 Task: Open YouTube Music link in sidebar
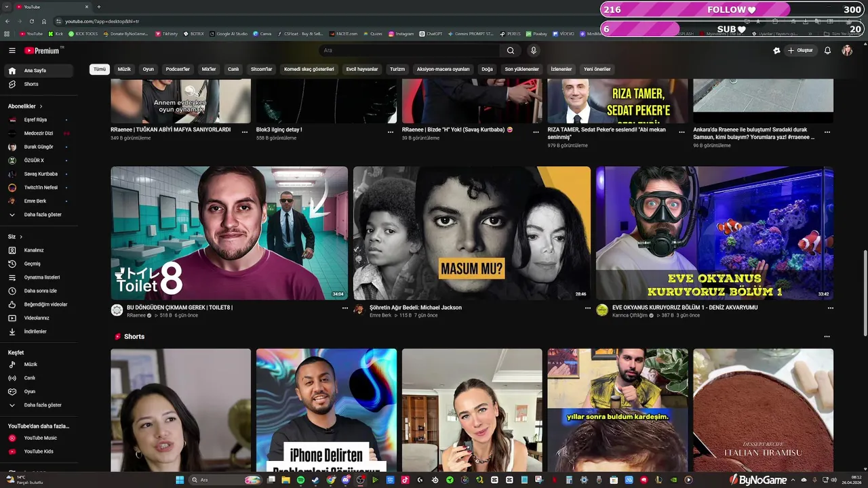point(39,438)
